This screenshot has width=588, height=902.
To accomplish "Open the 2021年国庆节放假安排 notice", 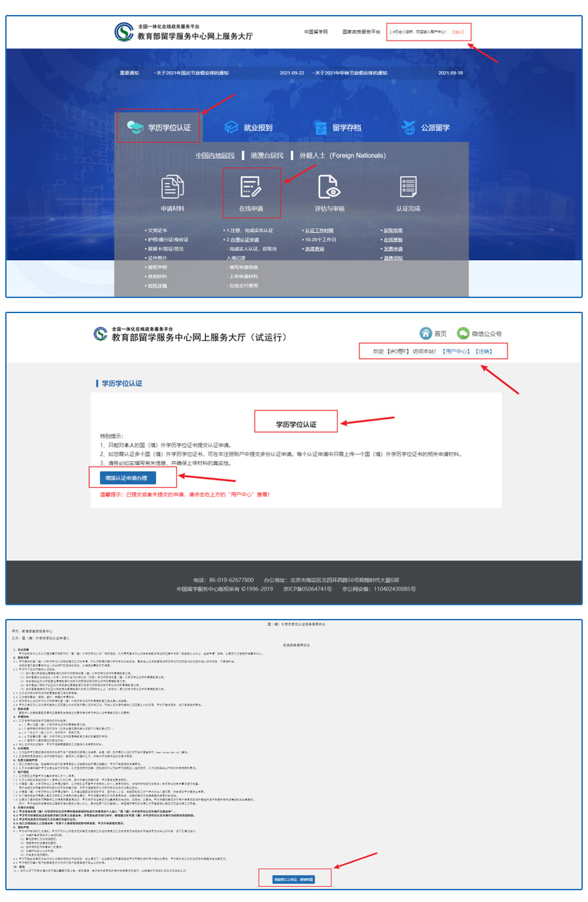I will pyautogui.click(x=192, y=73).
